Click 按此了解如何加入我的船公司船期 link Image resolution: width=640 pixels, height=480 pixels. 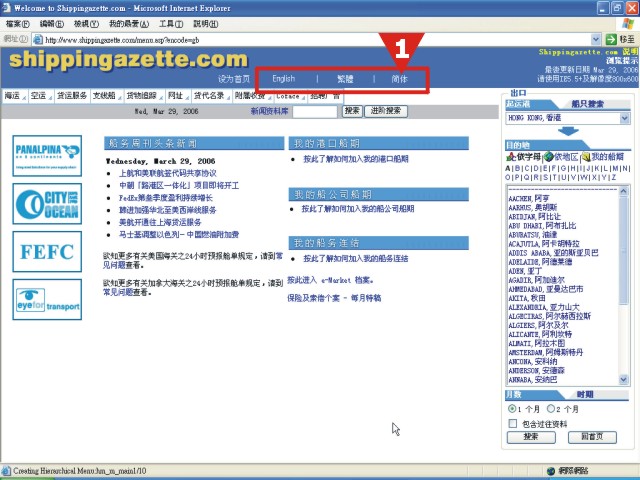coord(358,209)
